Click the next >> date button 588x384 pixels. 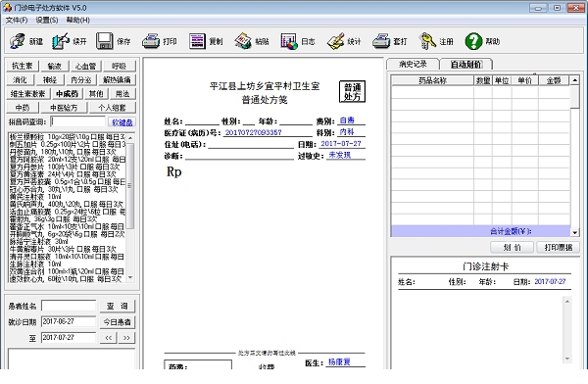[x=126, y=338]
